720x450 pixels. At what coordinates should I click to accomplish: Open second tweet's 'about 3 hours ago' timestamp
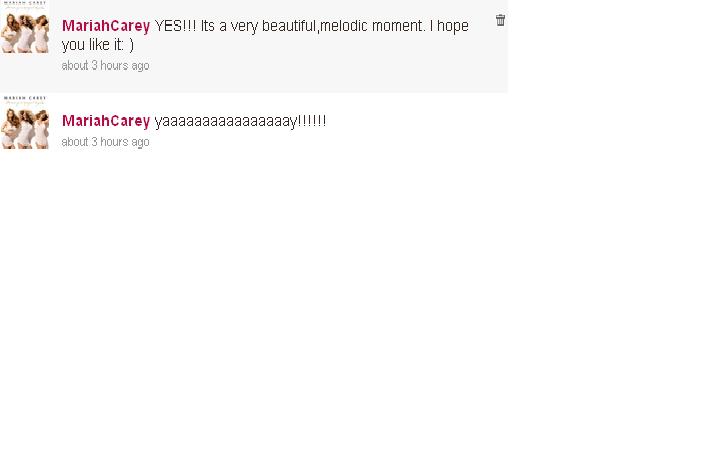tap(105, 142)
